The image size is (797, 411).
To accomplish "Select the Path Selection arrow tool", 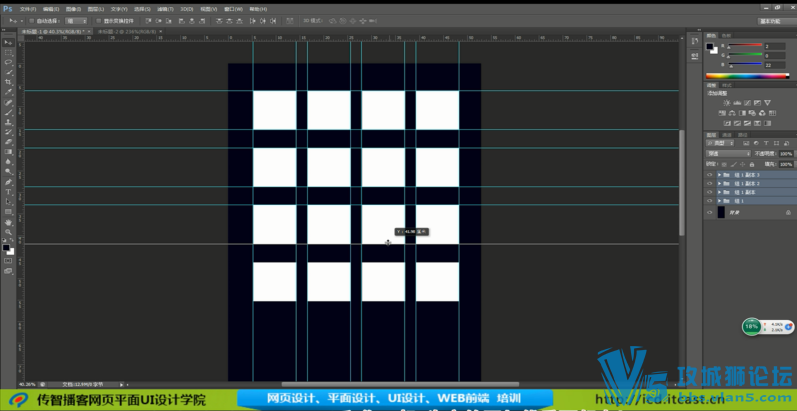I will click(x=8, y=202).
